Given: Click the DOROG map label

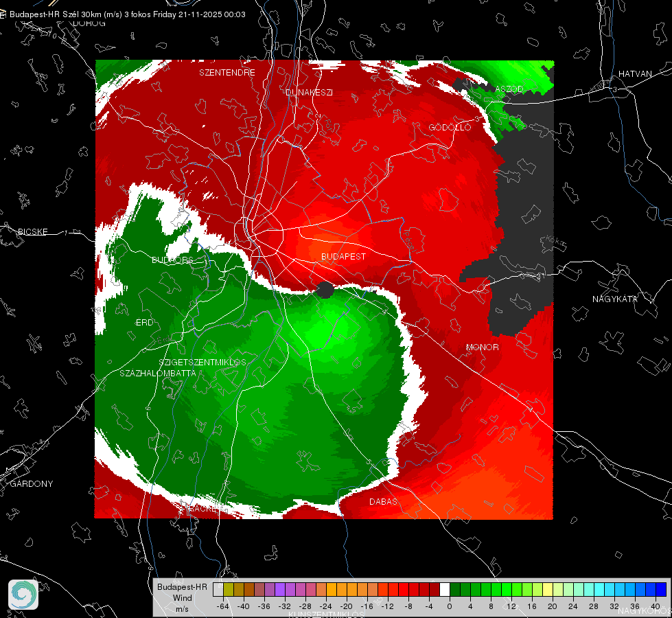Looking at the screenshot, I should (89, 23).
